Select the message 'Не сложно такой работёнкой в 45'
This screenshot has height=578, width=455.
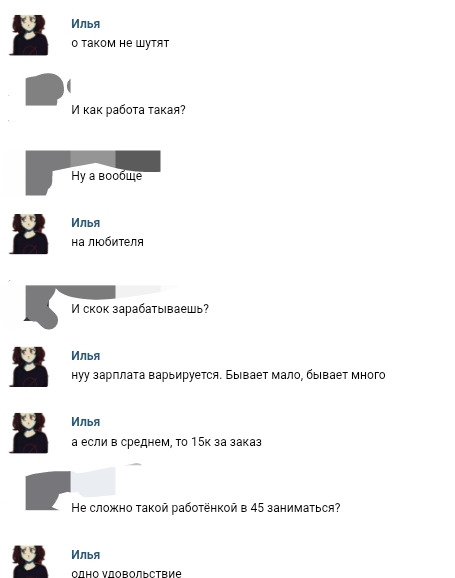pyautogui.click(x=206, y=508)
